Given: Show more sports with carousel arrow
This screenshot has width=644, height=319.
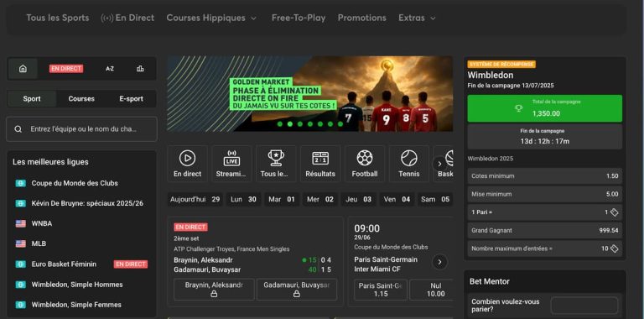Looking at the screenshot, I should 439,164.
